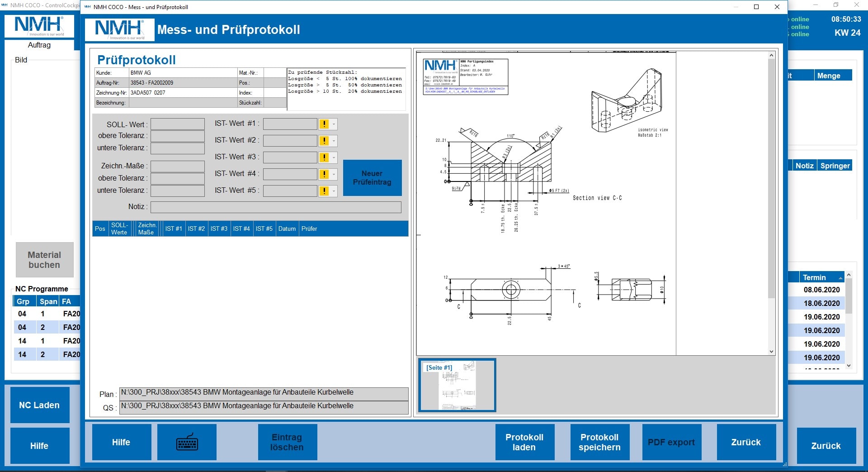Click the yellow warning icon for IST-Wert #3
868x472 pixels.
coord(324,157)
